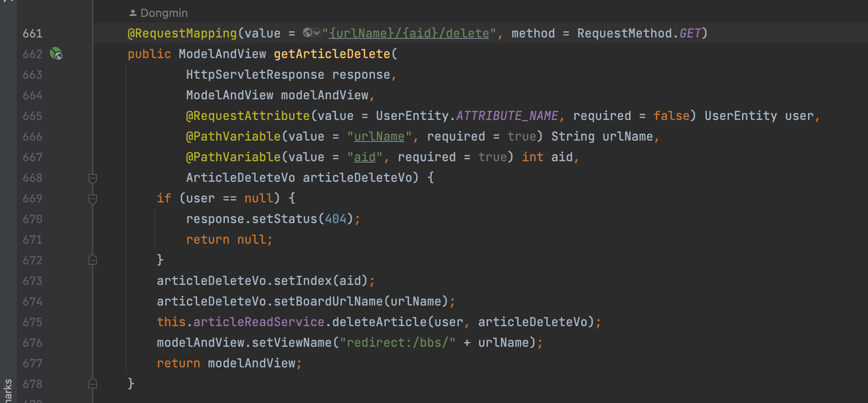This screenshot has width=868, height=403.
Task: Click setBoardUrlName method call
Action: (328, 301)
